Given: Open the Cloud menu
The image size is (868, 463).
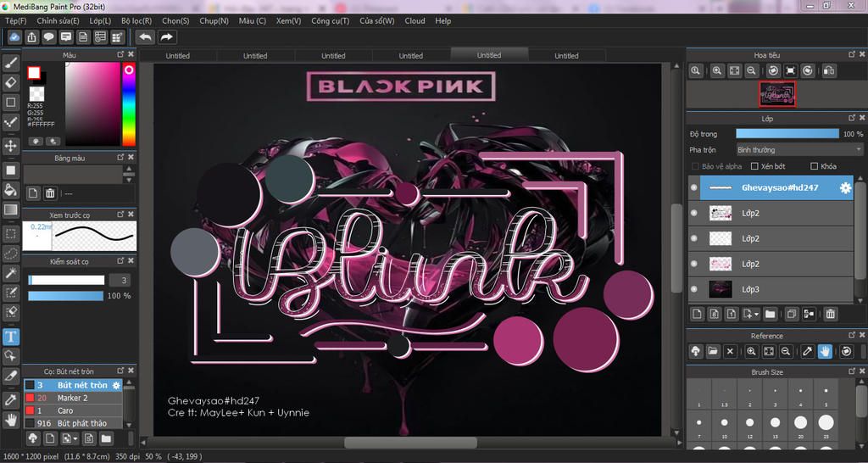Looking at the screenshot, I should coord(415,20).
